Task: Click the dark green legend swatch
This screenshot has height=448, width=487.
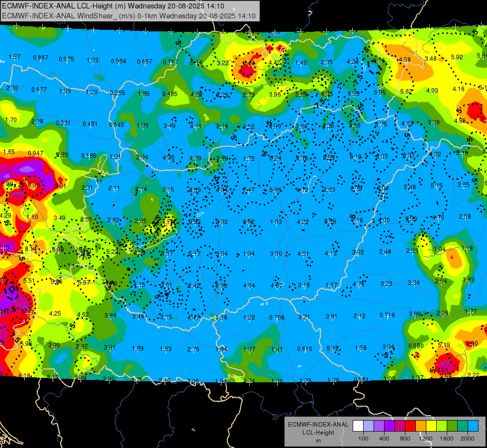Action: pyautogui.click(x=452, y=426)
